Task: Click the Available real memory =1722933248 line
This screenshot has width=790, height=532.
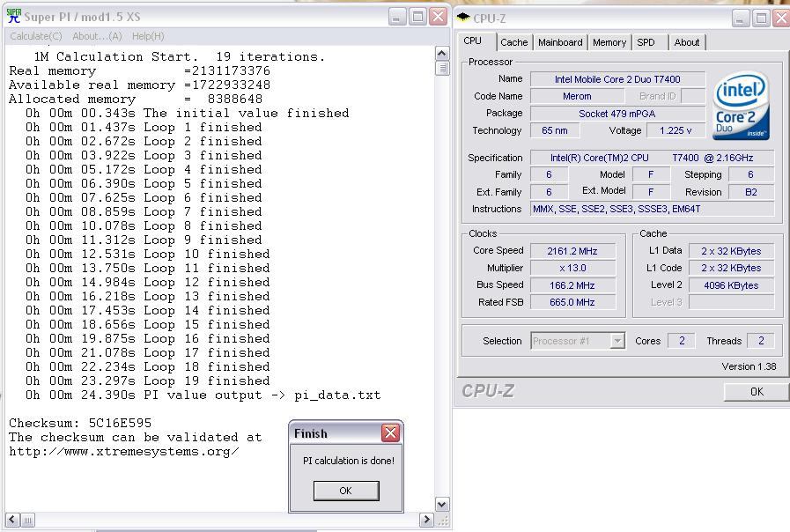Action: pyautogui.click(x=139, y=85)
